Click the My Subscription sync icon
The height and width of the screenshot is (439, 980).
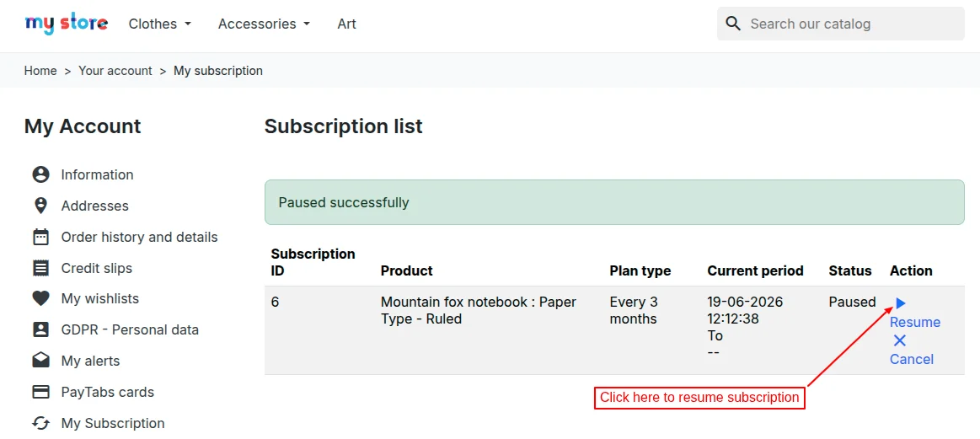click(x=40, y=423)
